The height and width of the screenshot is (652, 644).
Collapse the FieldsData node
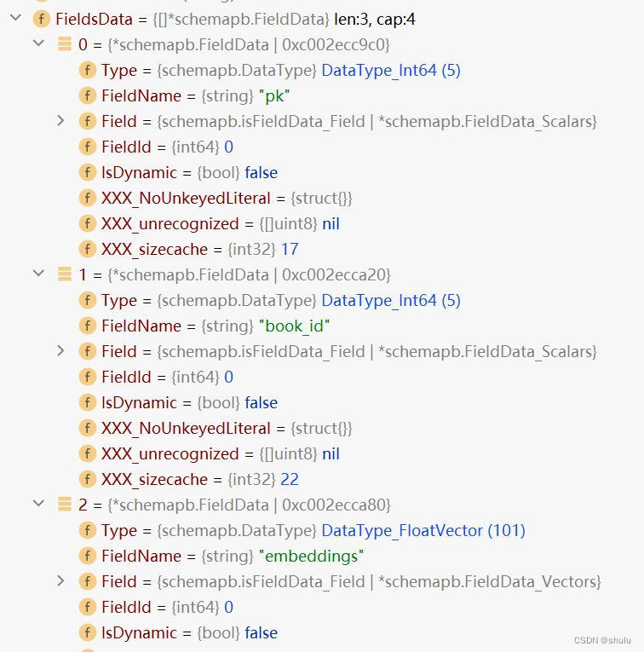point(15,19)
